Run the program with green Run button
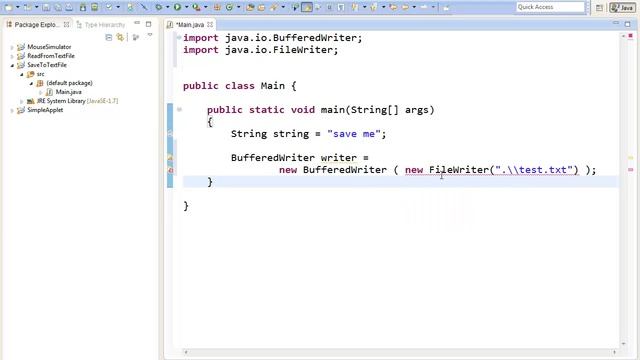 177,7
